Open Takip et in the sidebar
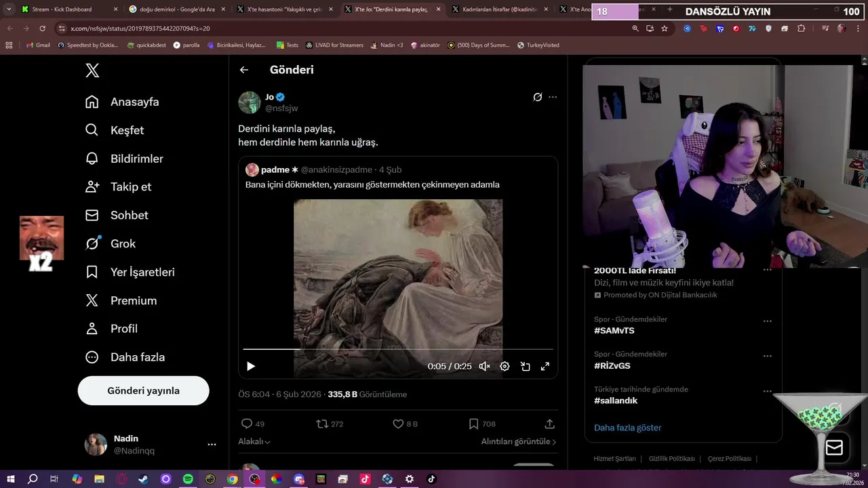 [118, 186]
